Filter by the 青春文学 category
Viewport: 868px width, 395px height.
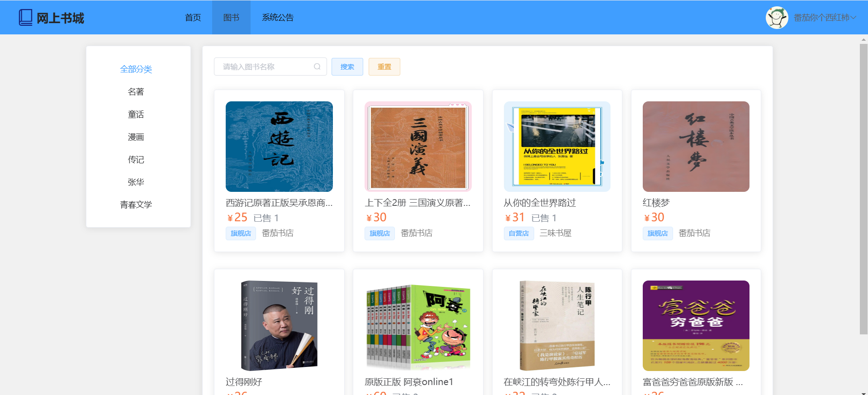click(136, 205)
